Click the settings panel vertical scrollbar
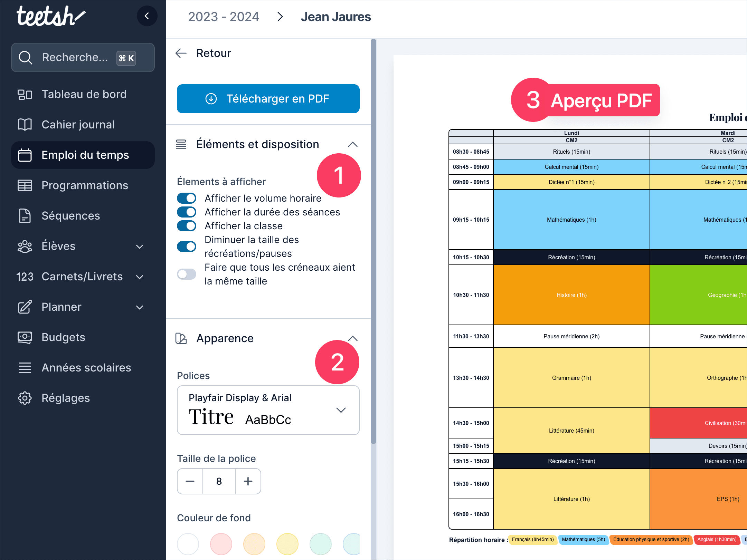The image size is (747, 560). [373, 242]
